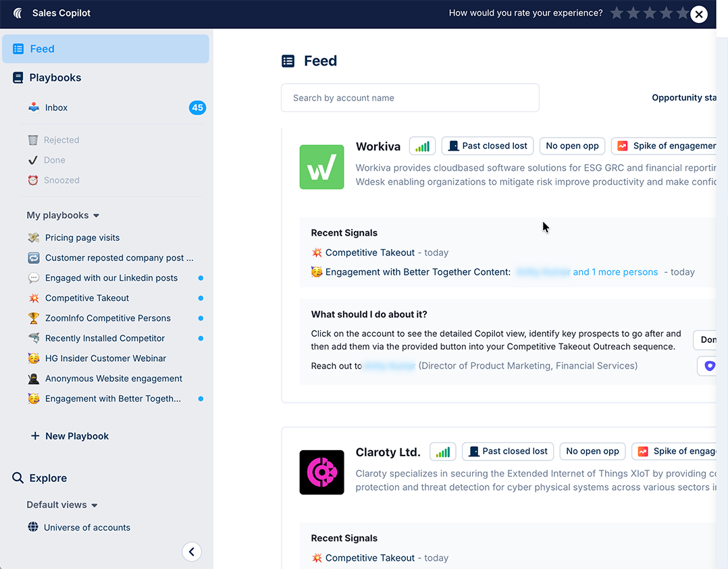The width and height of the screenshot is (728, 569).
Task: Click the Workiva green logo thumbnail
Action: pos(321,167)
